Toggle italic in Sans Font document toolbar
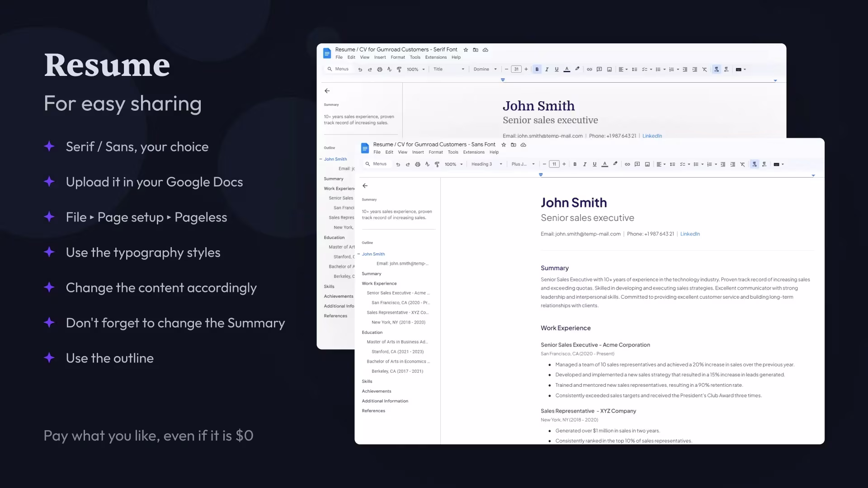868x488 pixels. click(x=585, y=164)
